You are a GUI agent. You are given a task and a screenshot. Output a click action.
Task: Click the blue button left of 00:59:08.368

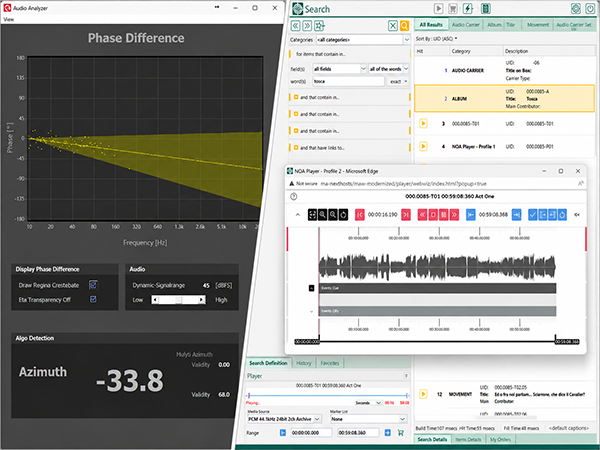(471, 215)
